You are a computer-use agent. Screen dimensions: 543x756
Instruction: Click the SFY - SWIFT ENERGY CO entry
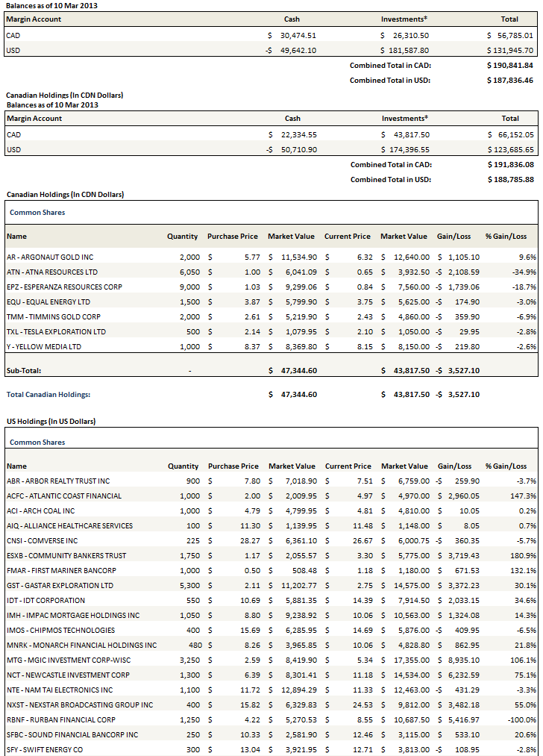(44, 749)
